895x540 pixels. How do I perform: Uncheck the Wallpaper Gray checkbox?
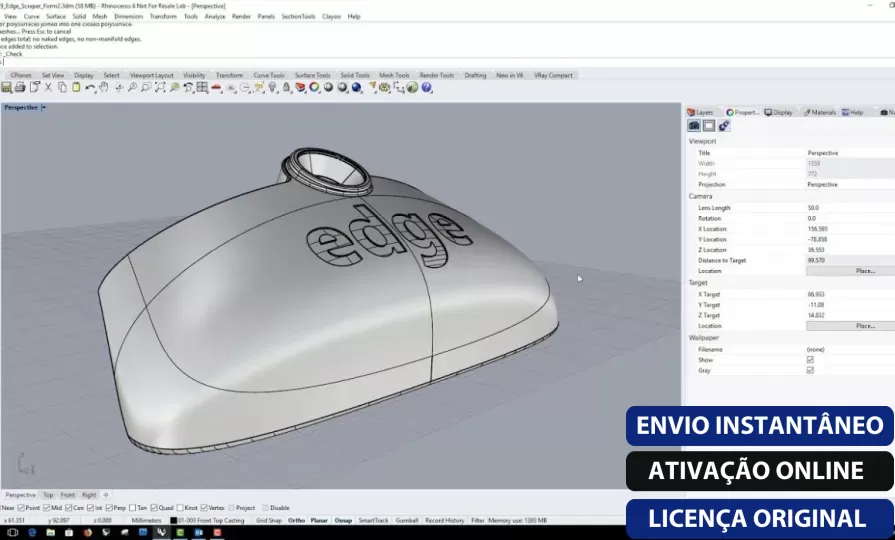[810, 370]
